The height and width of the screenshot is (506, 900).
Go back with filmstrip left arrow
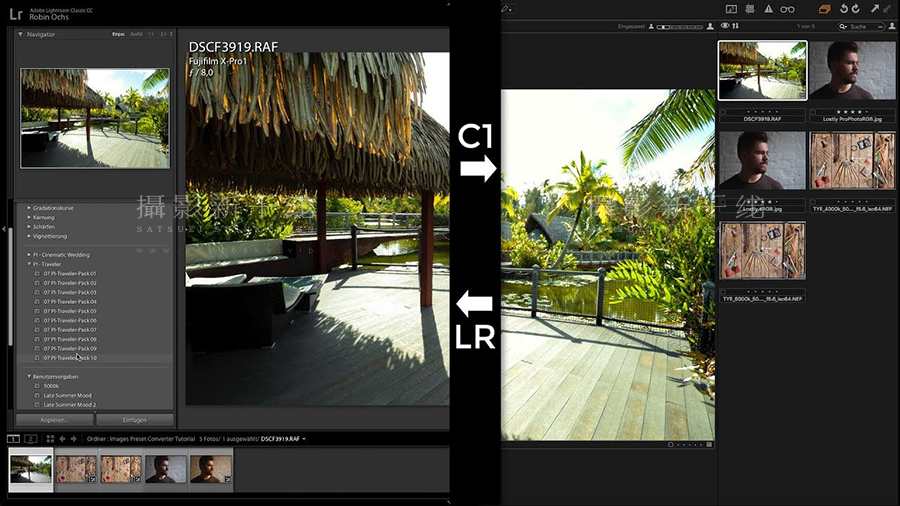[x=62, y=439]
